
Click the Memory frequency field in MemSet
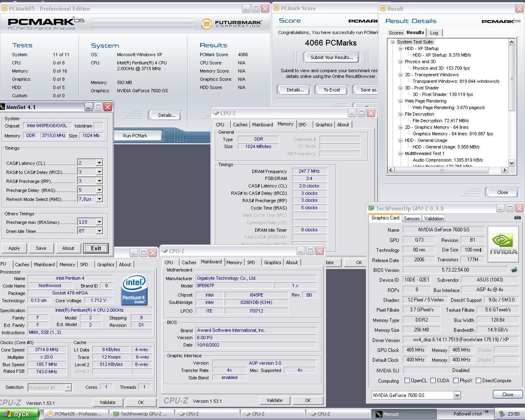coord(53,135)
